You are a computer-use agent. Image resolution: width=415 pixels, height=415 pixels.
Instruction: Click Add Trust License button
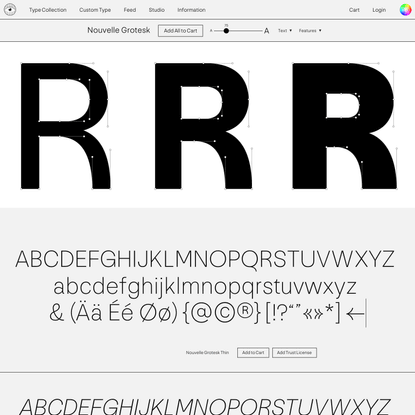(x=294, y=353)
